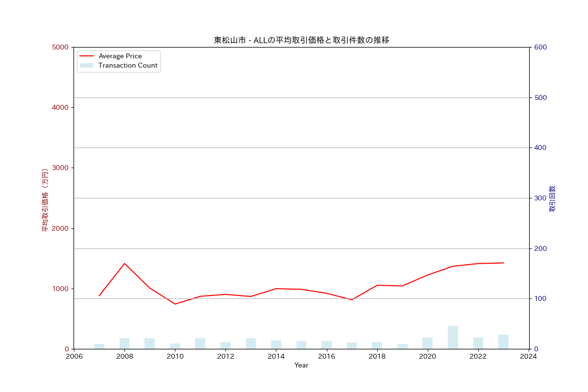Image resolution: width=588 pixels, height=392 pixels.
Task: Click the transaction bar for year 2007
Action: 99,346
